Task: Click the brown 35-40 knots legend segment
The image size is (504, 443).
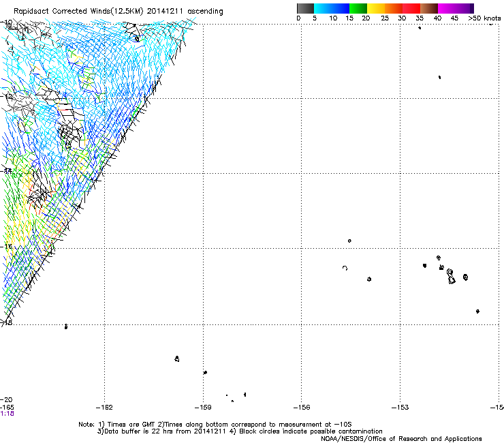Action: click(429, 8)
